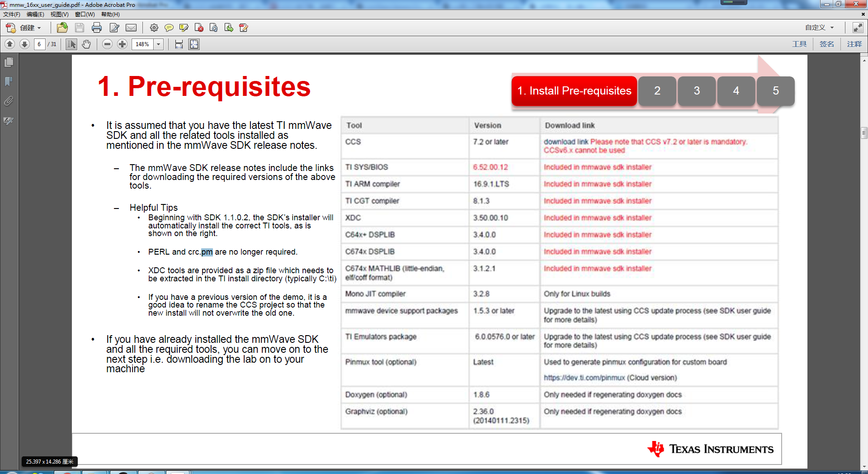Open the 编辑(E) menu
The image size is (868, 474).
pos(35,14)
